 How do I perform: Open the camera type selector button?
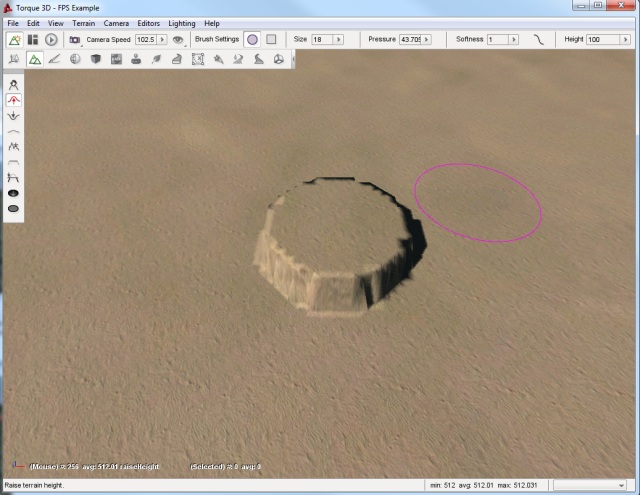pyautogui.click(x=75, y=39)
